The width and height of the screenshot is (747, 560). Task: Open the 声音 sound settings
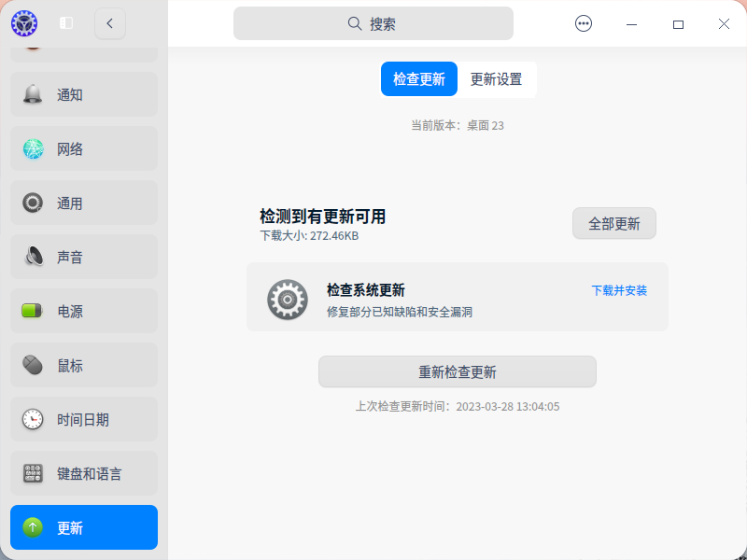(x=83, y=256)
